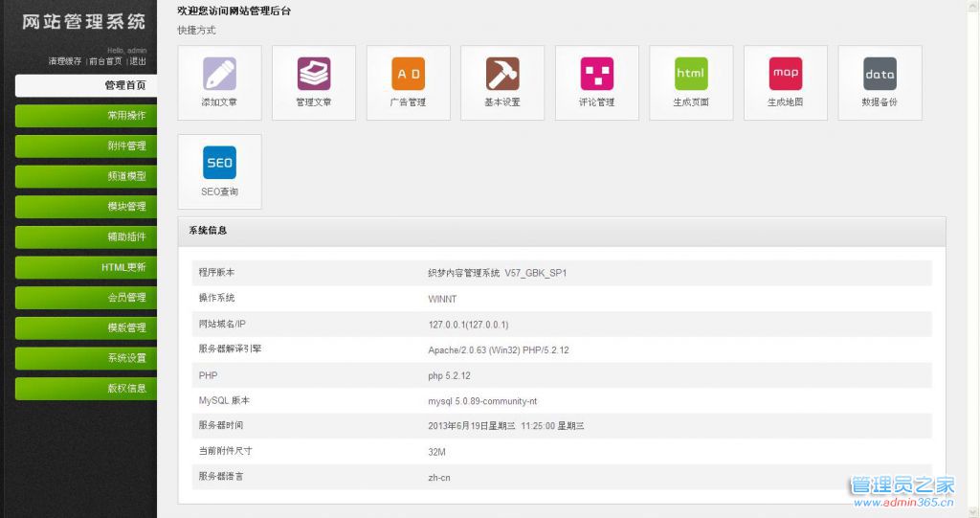Open the SEO查询 shortcut
980x518 pixels.
click(219, 172)
